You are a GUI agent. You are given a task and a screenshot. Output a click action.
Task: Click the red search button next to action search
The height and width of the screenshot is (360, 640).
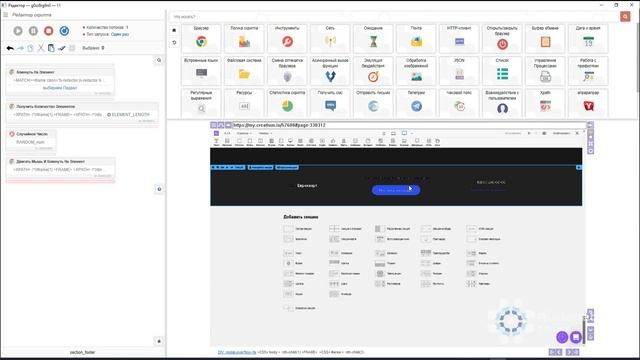(x=625, y=16)
